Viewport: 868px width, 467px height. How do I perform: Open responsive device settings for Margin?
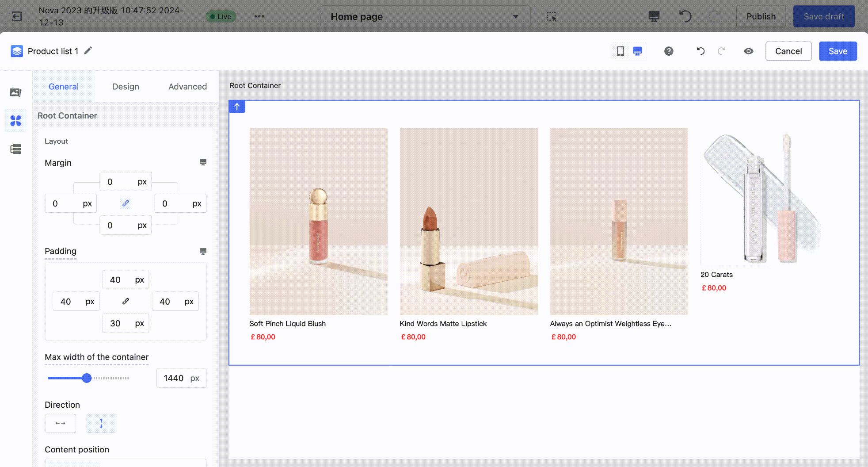click(203, 162)
